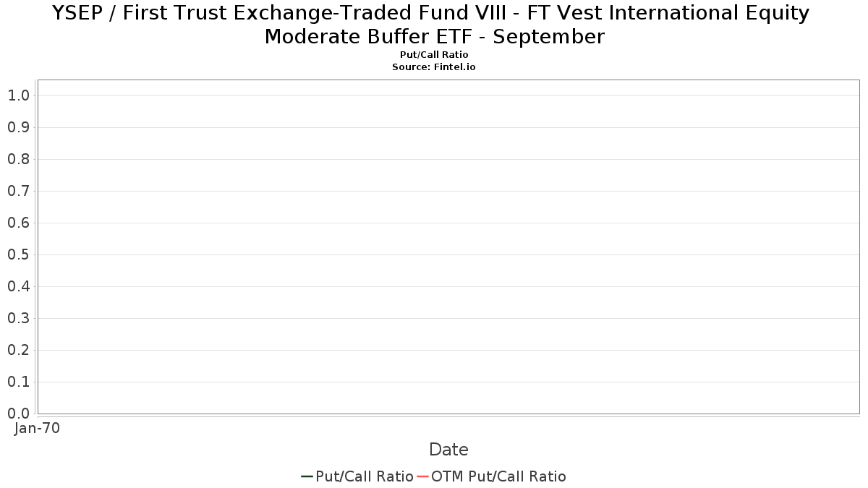Click the red OTM Put/Call Ratio legend line
Screen dimensions: 868x488
click(422, 476)
